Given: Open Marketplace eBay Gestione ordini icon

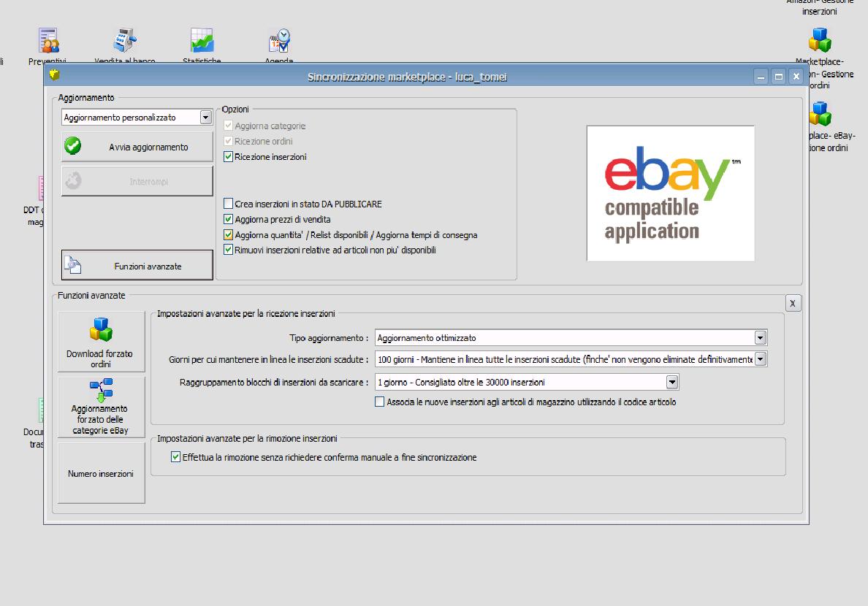Looking at the screenshot, I should coord(820,114).
